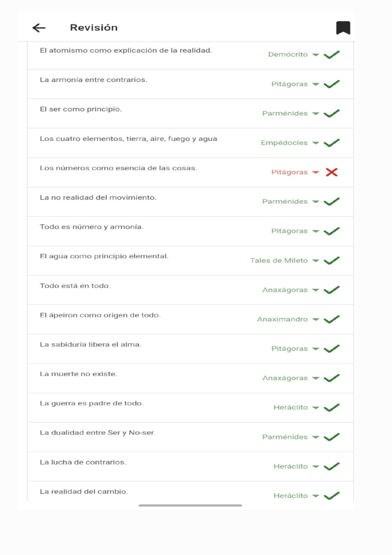Click 'Los números como esencia de las cosas'
The height and width of the screenshot is (555, 392).
118,168
